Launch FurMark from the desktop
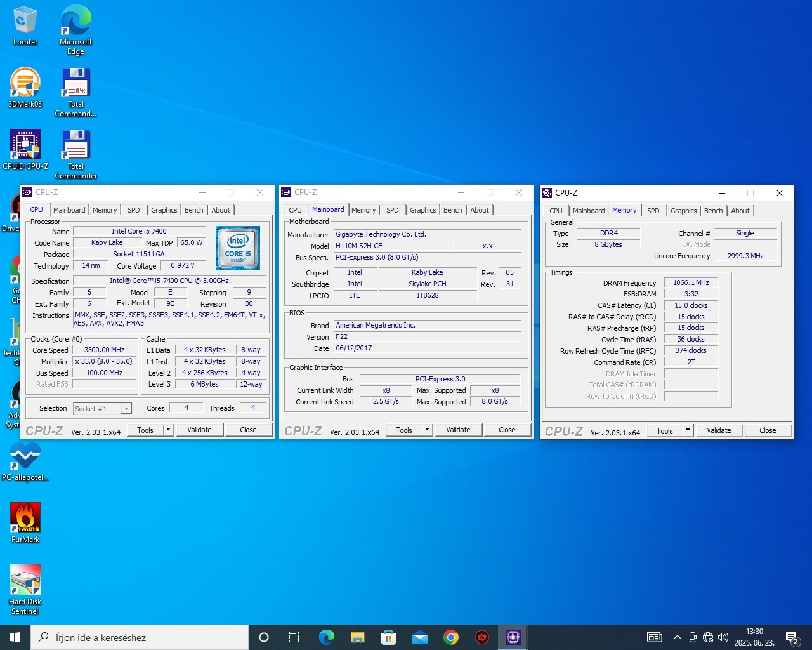812x650 pixels. [x=25, y=523]
